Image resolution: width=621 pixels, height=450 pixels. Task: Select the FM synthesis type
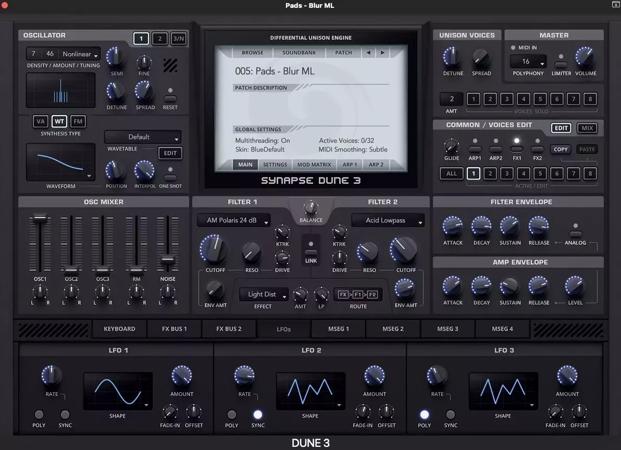[77, 121]
